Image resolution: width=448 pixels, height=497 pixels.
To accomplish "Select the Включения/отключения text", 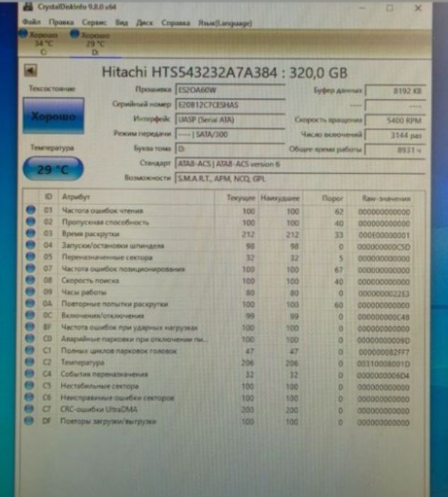I will pos(103,316).
